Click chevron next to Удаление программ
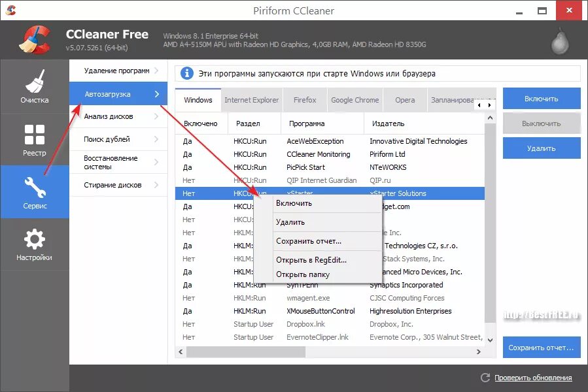The height and width of the screenshot is (392, 588). click(x=156, y=71)
